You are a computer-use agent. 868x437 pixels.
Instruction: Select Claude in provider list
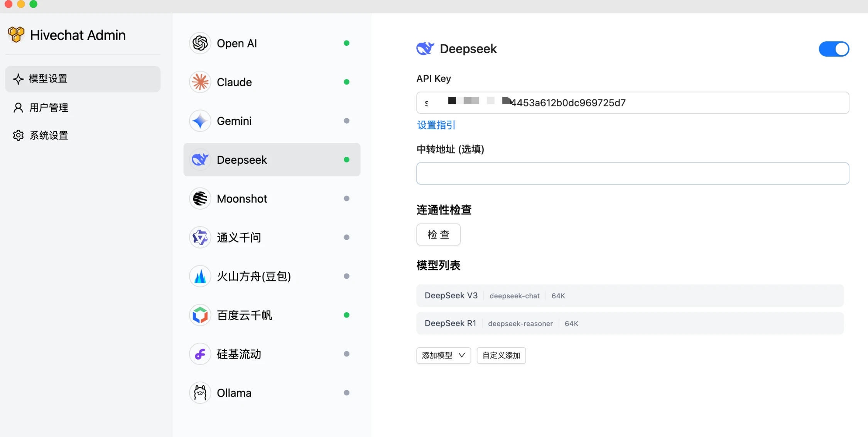(272, 82)
